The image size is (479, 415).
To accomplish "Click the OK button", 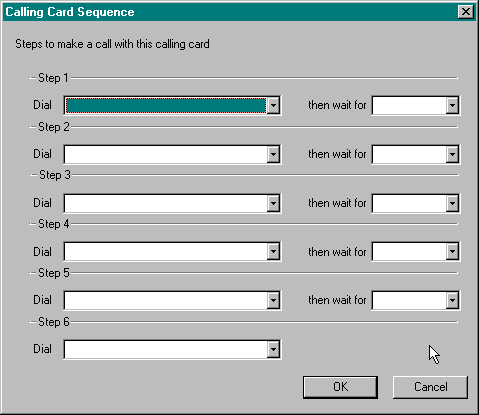I will coord(340,387).
